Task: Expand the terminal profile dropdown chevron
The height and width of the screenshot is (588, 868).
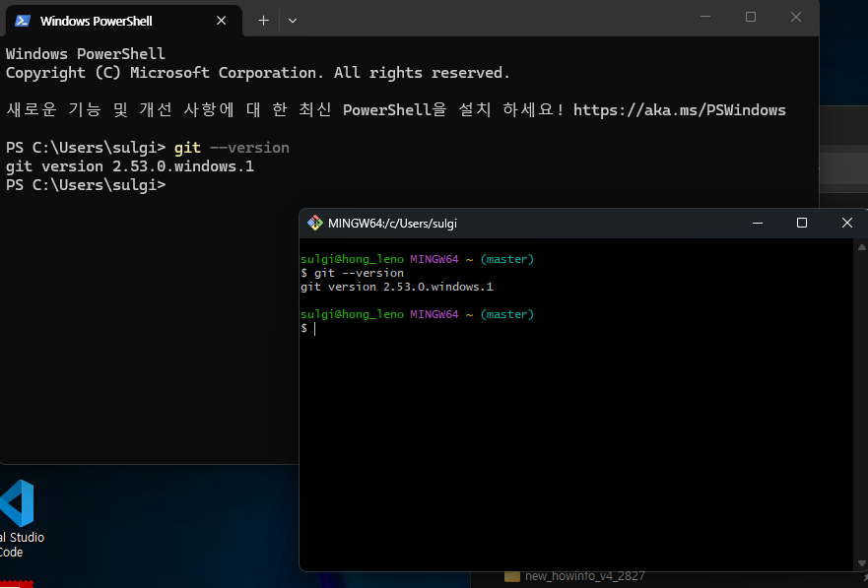Action: coord(293,21)
